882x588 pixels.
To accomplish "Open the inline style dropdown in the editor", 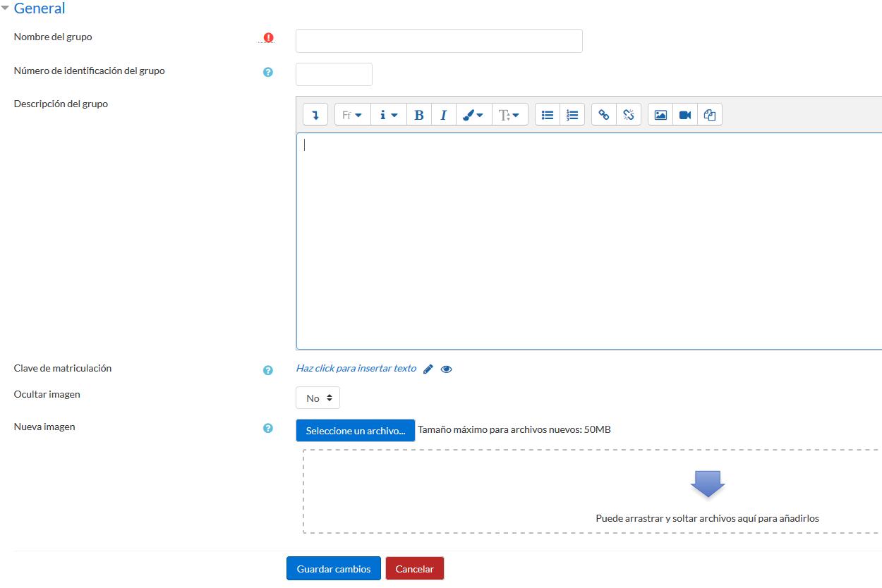I will pos(389,114).
